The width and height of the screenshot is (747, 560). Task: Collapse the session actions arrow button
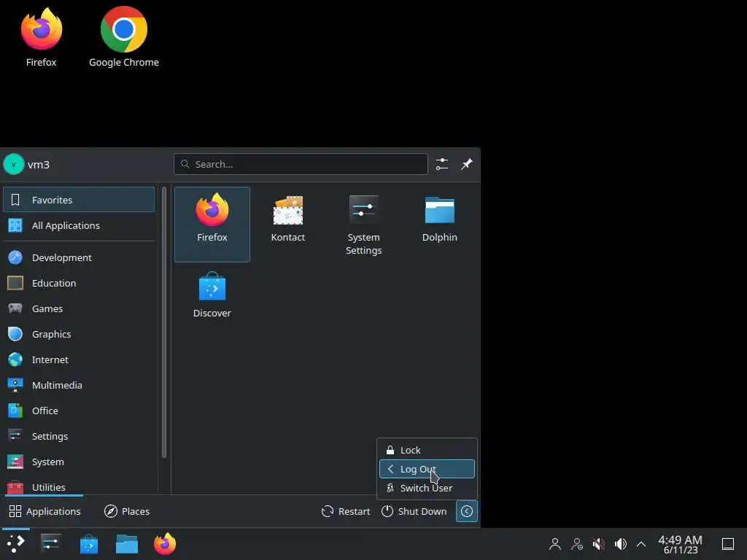coord(467,511)
